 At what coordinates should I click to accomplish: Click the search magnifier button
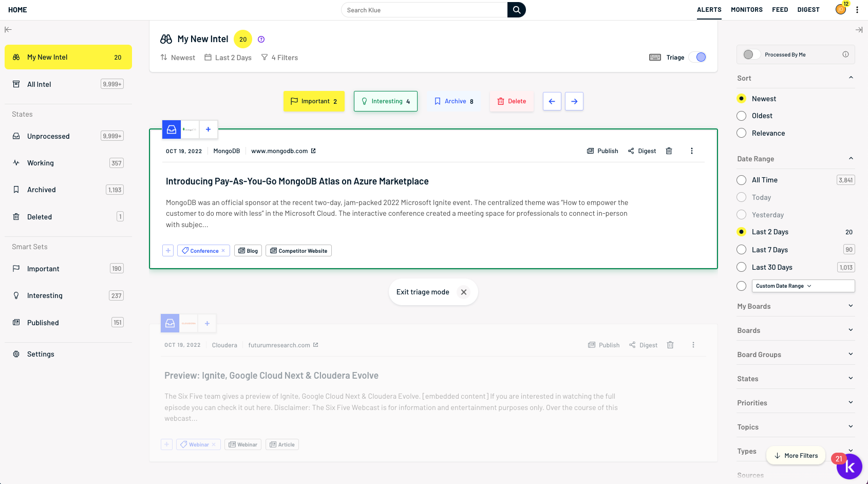(x=516, y=10)
